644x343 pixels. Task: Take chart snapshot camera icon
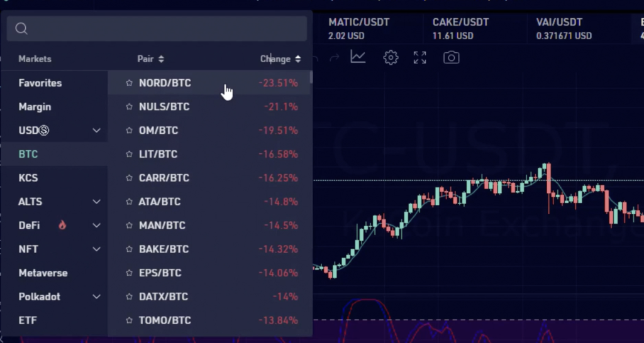click(x=452, y=57)
